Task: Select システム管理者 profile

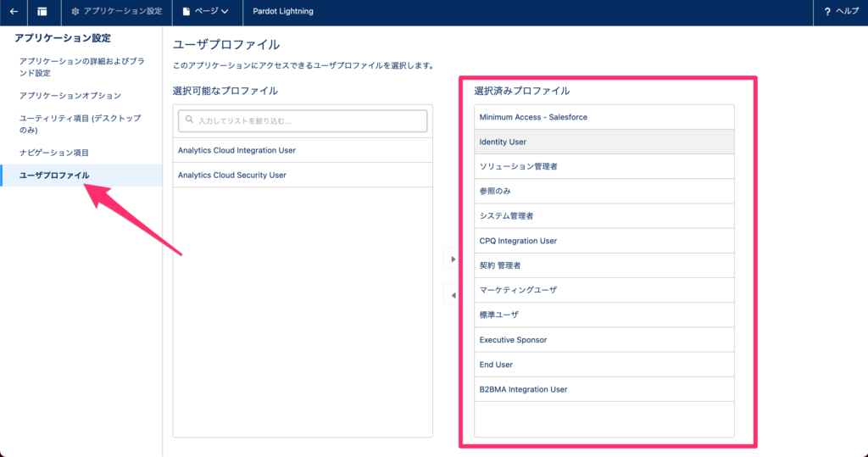Action: point(604,216)
